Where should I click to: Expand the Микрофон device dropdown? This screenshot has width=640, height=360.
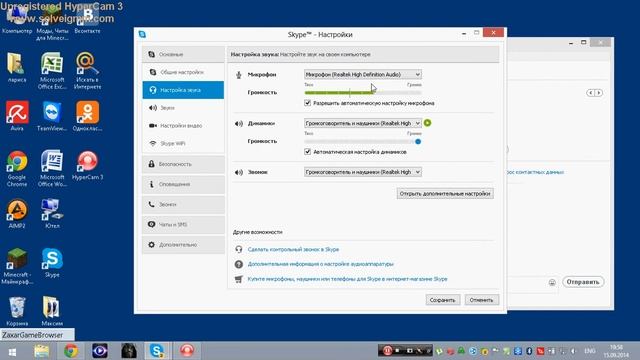(362, 74)
